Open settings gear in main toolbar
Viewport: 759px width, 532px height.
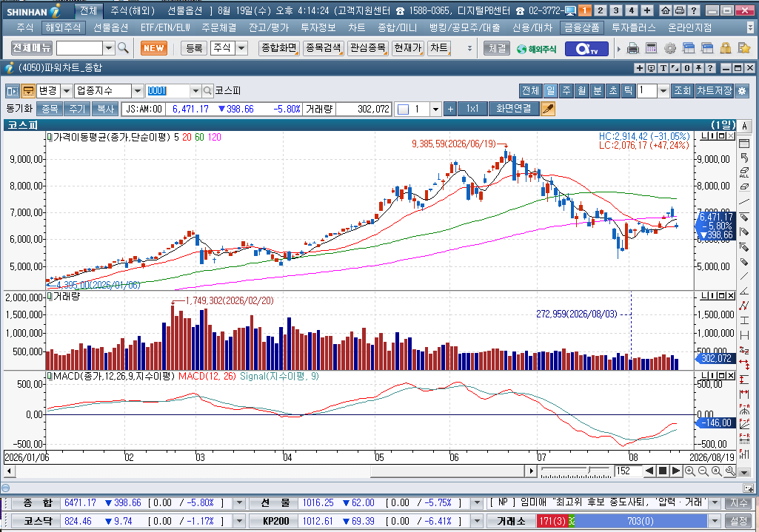click(670, 48)
